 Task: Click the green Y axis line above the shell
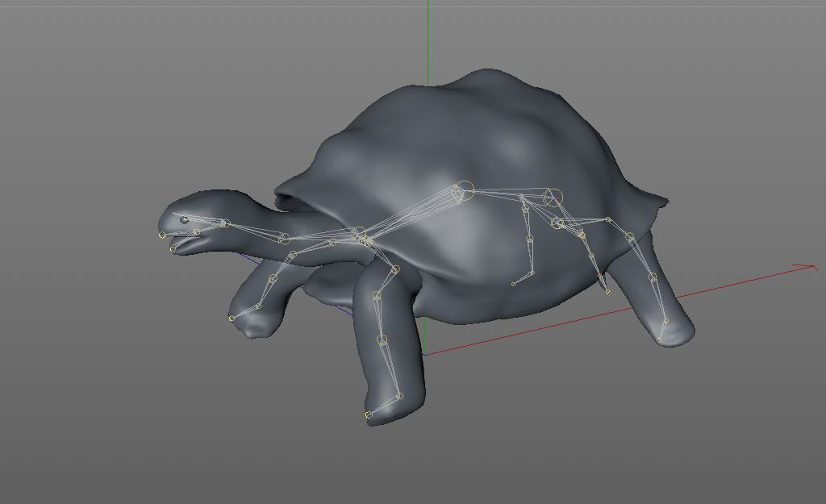pyautogui.click(x=428, y=40)
